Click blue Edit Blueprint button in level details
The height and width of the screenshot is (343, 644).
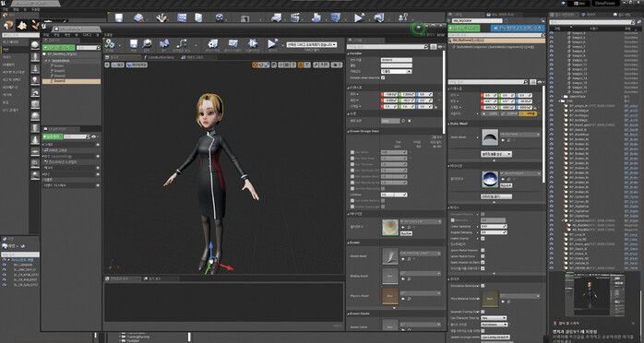(x=518, y=28)
